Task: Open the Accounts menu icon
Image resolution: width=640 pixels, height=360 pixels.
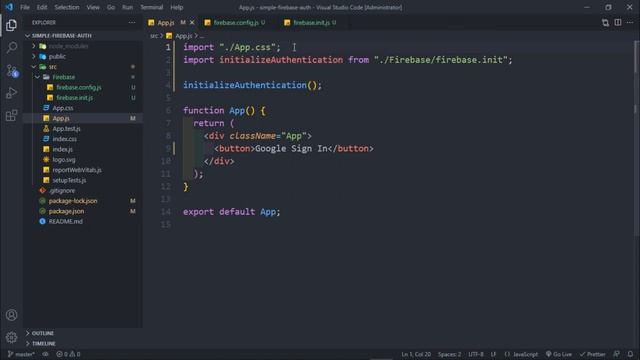Action: (11, 315)
